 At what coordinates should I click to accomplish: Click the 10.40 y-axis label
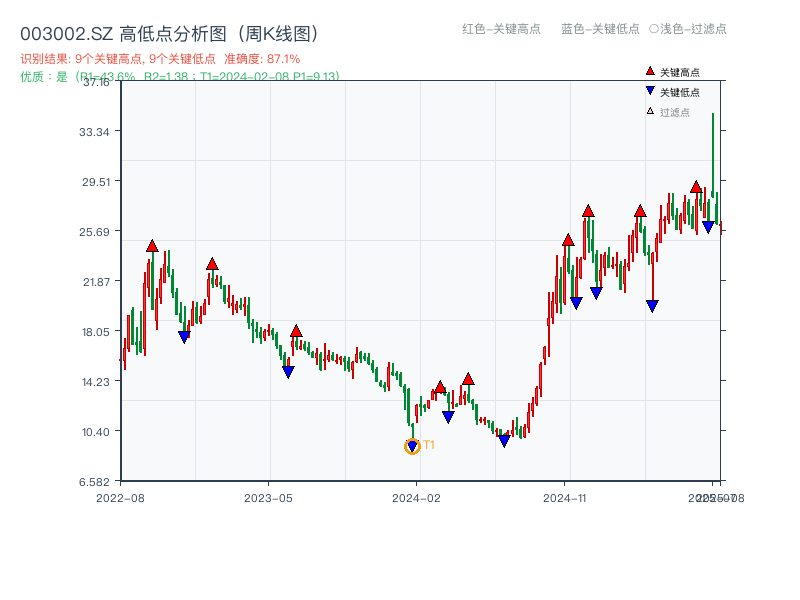[x=95, y=432]
